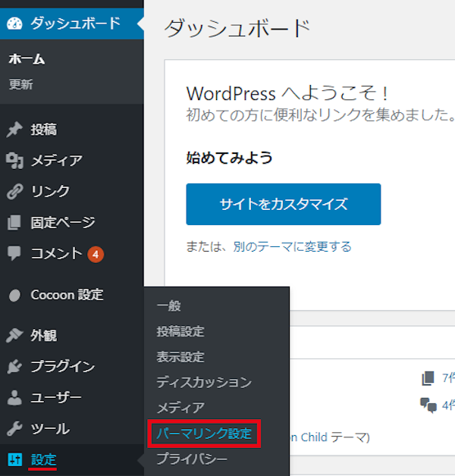
Task: Click the comments count icon in the dashboard widget
Action: [428, 406]
